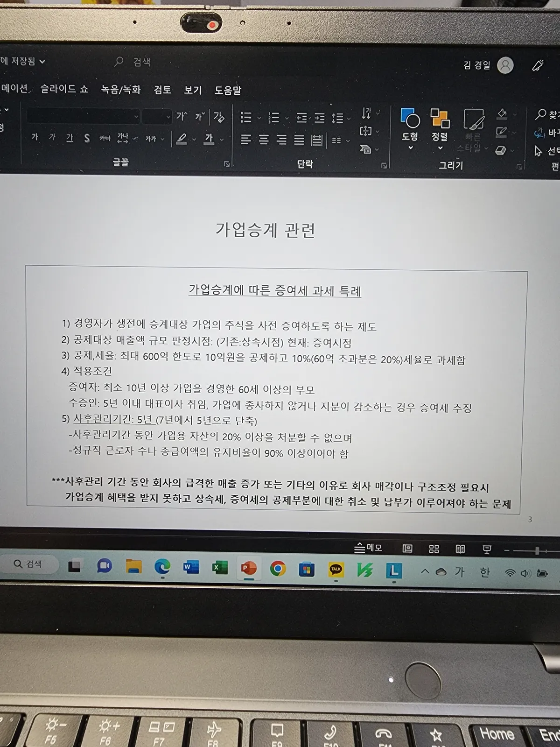Open 검토 review tab
This screenshot has width=560, height=747.
[x=162, y=90]
